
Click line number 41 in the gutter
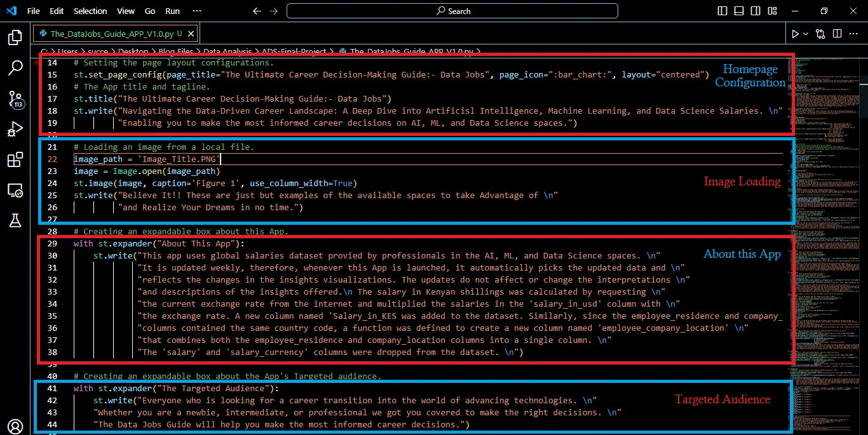click(x=53, y=389)
